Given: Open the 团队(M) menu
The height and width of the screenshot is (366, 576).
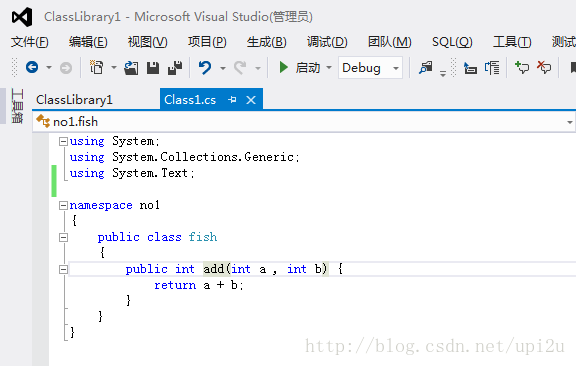Looking at the screenshot, I should [x=389, y=42].
